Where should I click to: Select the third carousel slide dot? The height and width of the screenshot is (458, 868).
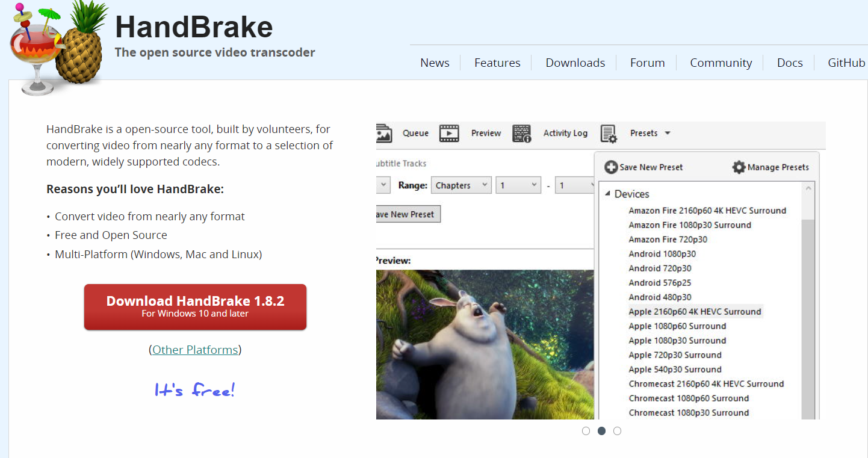click(x=617, y=431)
